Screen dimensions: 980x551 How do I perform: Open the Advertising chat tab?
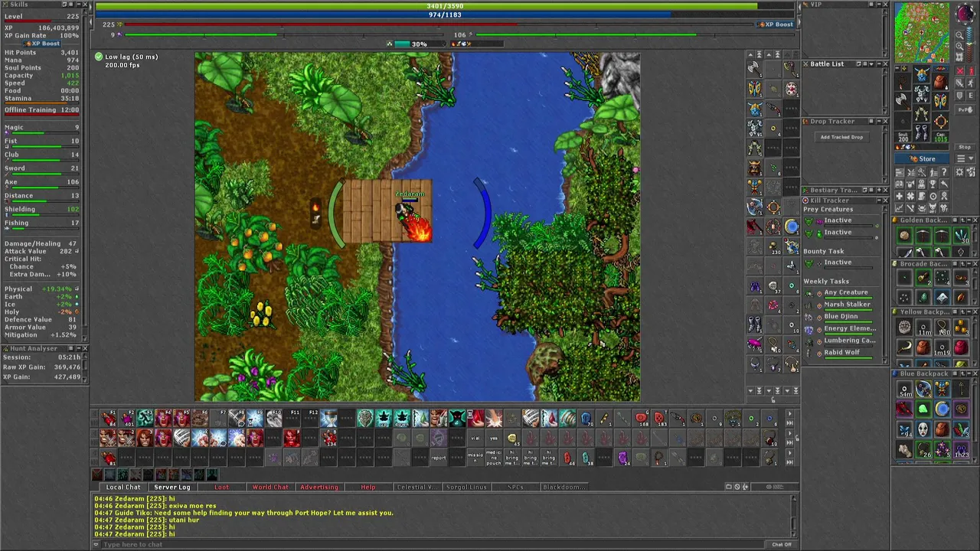coord(319,487)
